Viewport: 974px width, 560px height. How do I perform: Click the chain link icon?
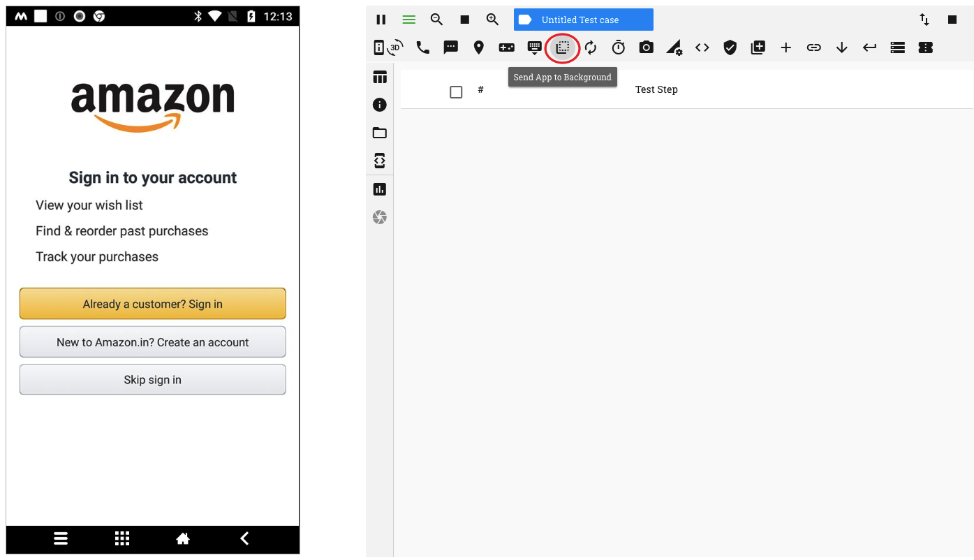814,47
